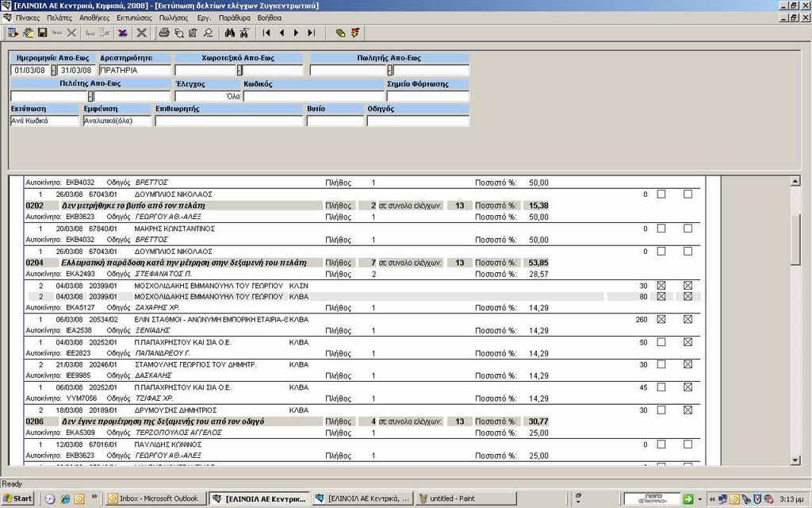812x508 pixels.
Task: Open the Βοήθεια menu
Action: coord(270,17)
